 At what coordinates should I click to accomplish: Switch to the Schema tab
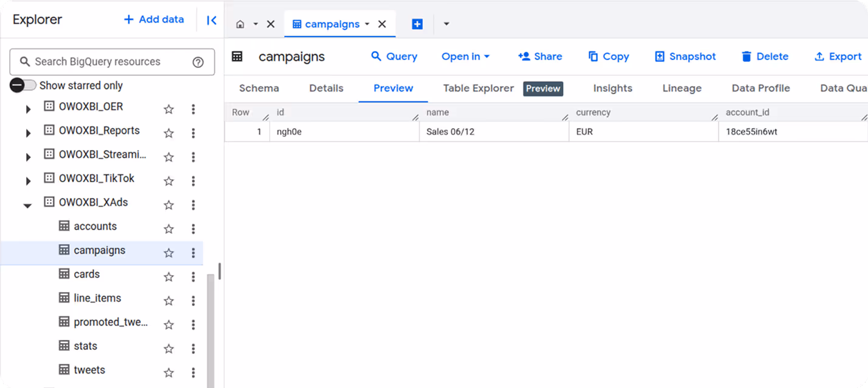[x=259, y=88]
